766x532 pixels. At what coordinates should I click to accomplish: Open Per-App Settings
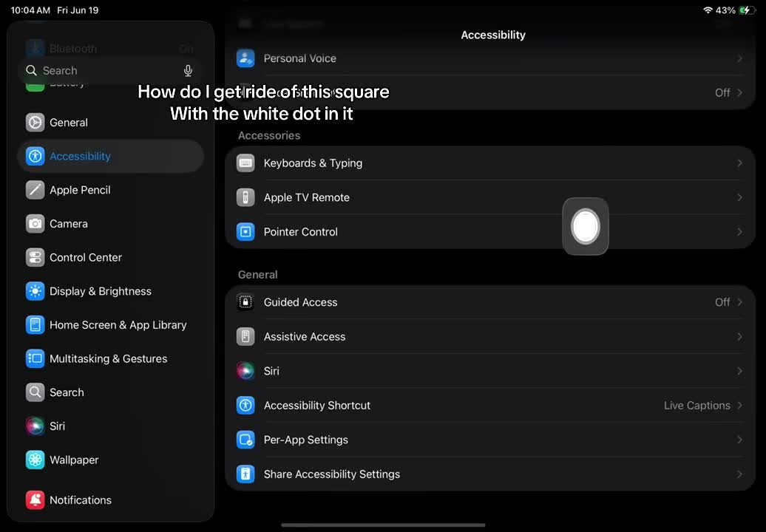pos(490,440)
